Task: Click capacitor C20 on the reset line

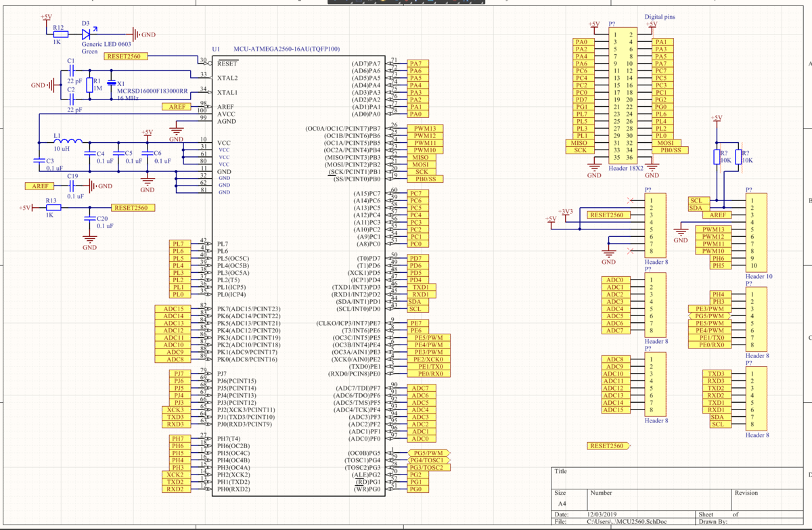Action: tap(89, 219)
